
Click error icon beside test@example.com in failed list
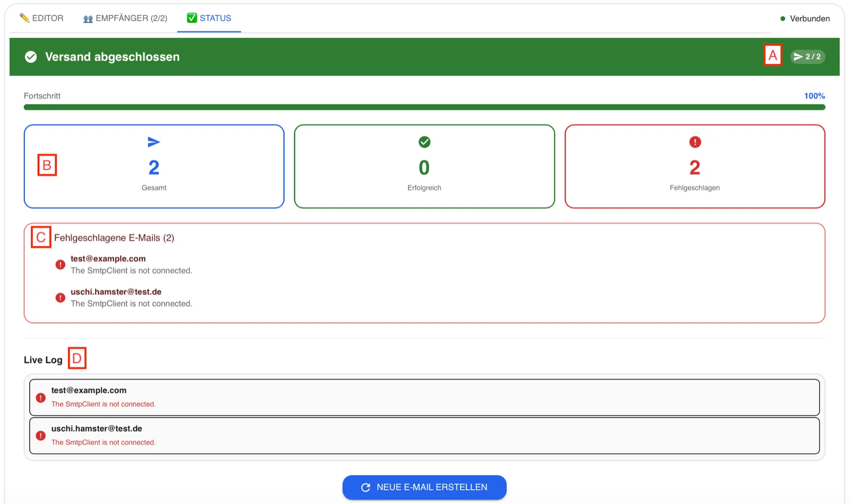click(61, 264)
